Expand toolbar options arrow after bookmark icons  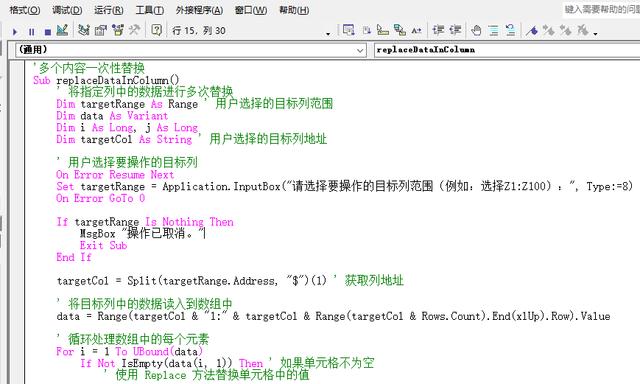pyautogui.click(x=596, y=33)
